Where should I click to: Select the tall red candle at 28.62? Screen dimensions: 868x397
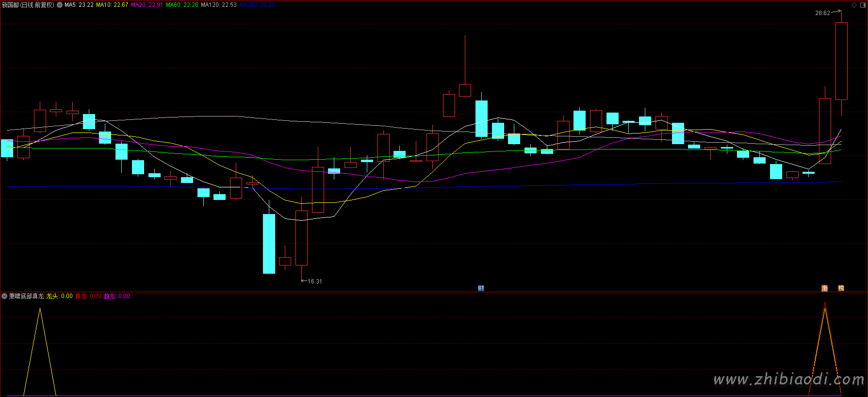[841, 61]
